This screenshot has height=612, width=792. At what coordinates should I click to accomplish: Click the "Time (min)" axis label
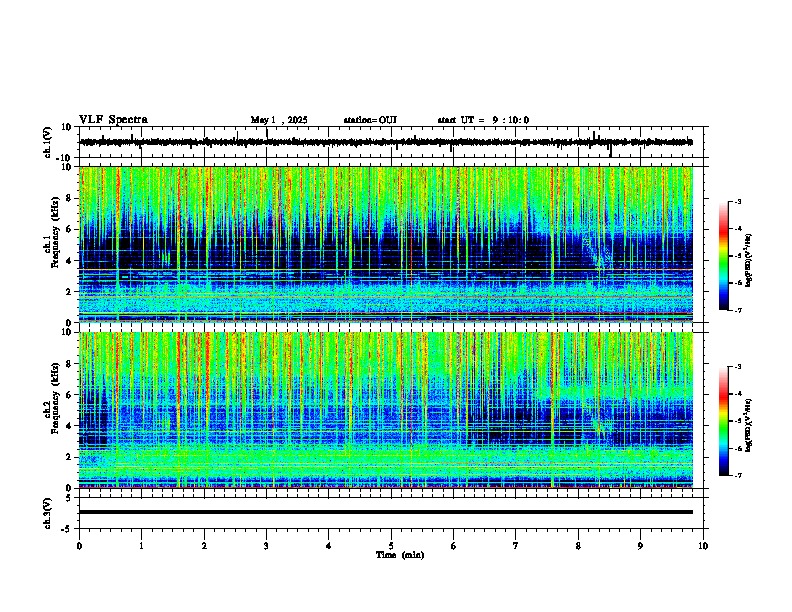tap(400, 555)
